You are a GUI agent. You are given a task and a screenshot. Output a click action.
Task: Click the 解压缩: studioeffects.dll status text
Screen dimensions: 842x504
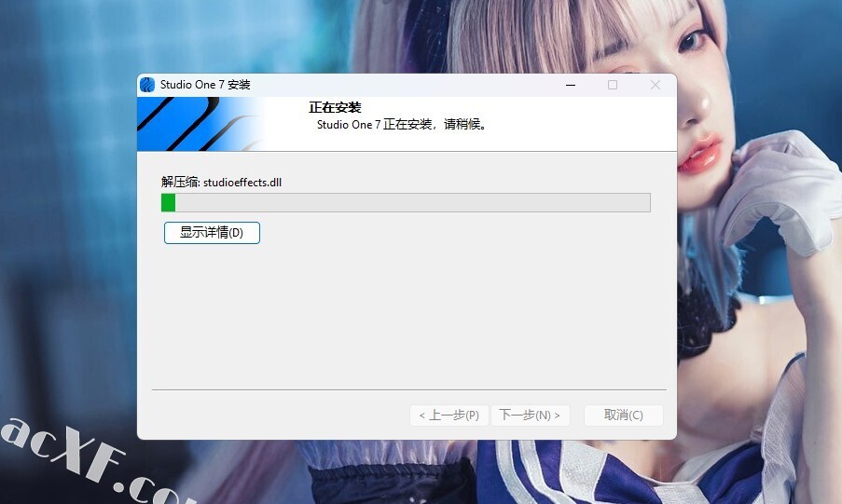(221, 183)
